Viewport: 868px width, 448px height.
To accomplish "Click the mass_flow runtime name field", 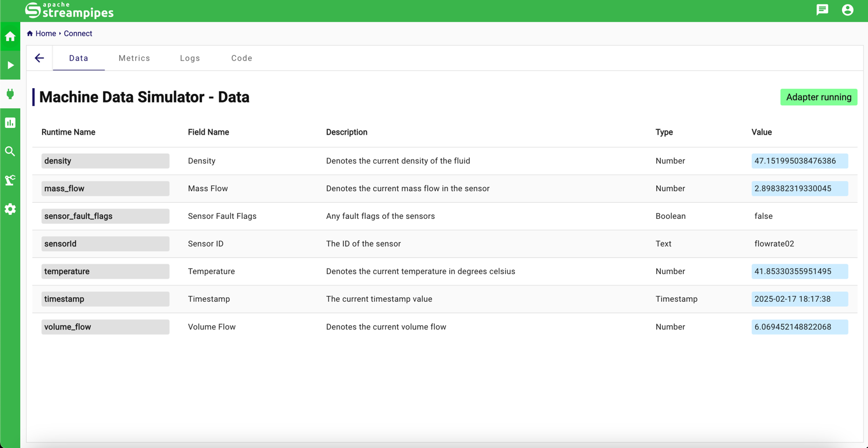I will point(105,188).
